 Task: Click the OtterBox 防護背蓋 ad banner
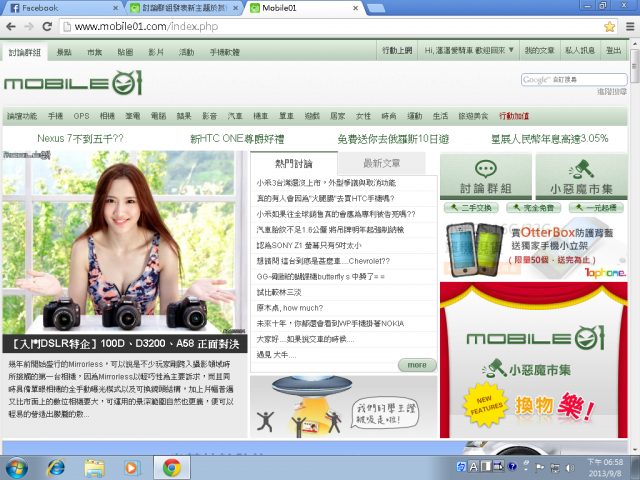click(x=534, y=249)
